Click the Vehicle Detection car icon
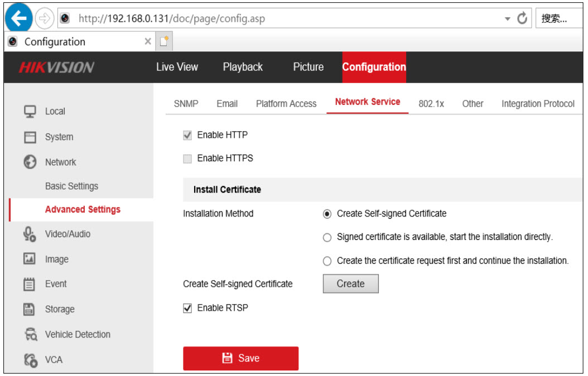The height and width of the screenshot is (376, 588). coord(30,334)
